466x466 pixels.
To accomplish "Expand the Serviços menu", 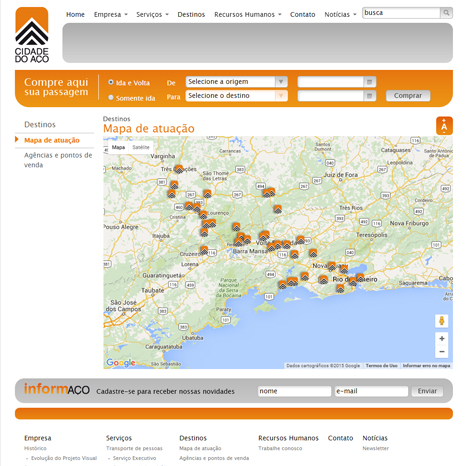I will pyautogui.click(x=152, y=14).
